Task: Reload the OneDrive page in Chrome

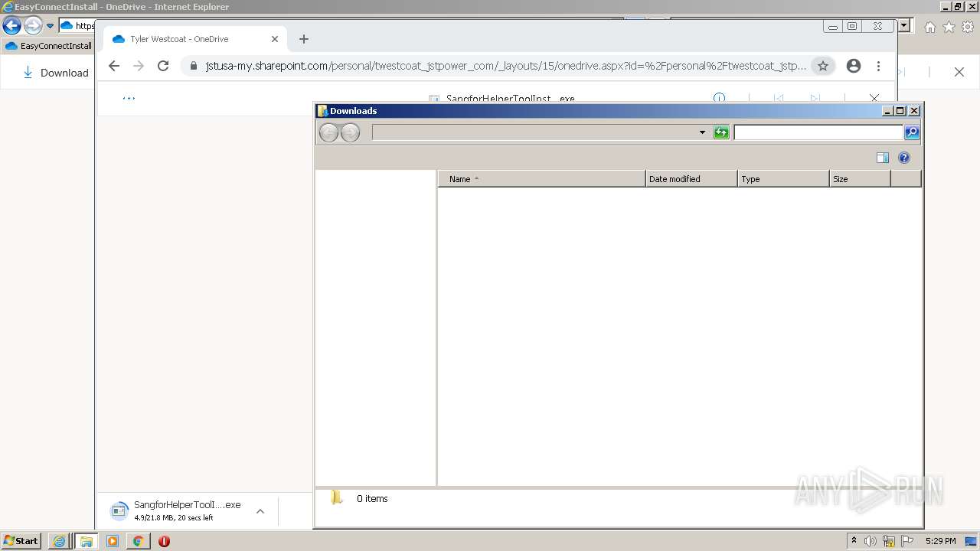Action: pos(163,66)
